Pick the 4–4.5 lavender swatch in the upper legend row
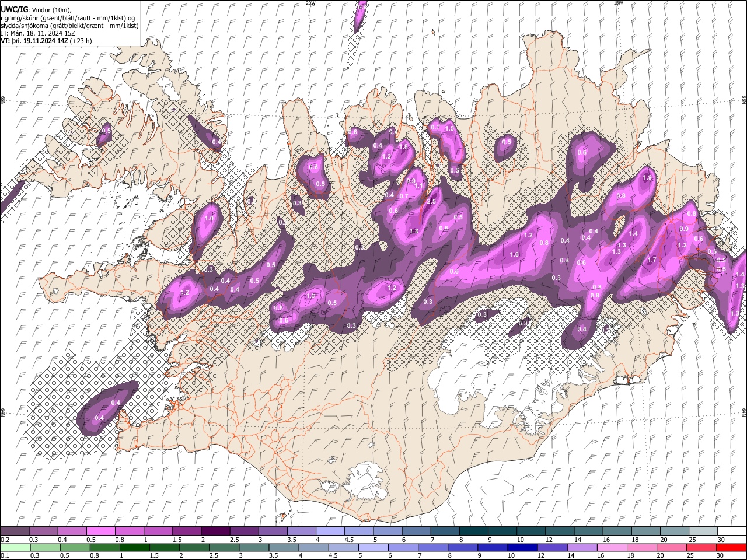747x560 pixels. (x=330, y=531)
